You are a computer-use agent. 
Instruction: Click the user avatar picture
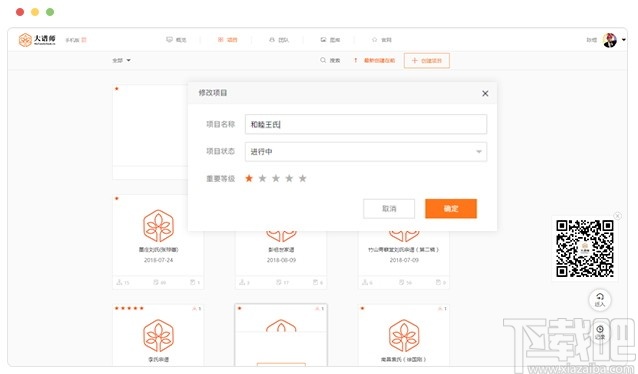tap(610, 40)
